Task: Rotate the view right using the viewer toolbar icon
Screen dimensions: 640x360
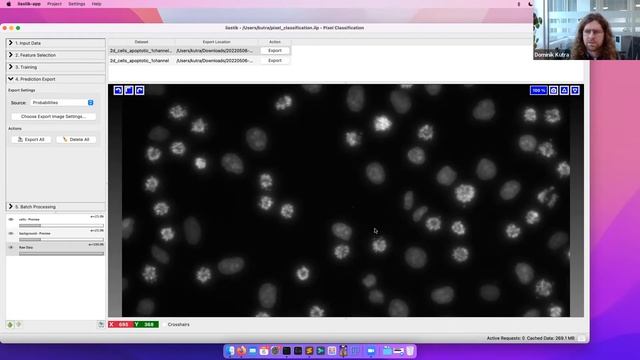Action: pyautogui.click(x=140, y=90)
